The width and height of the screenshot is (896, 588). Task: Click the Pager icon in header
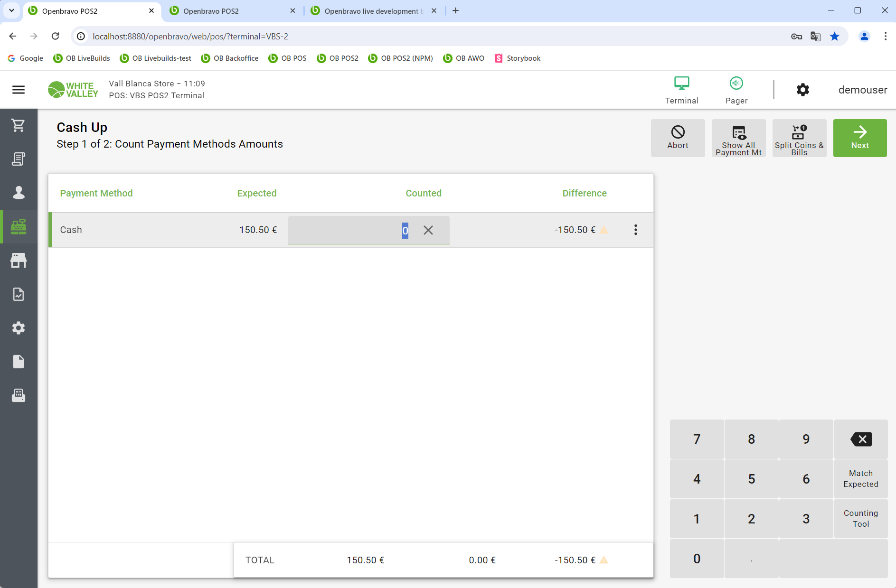(736, 90)
